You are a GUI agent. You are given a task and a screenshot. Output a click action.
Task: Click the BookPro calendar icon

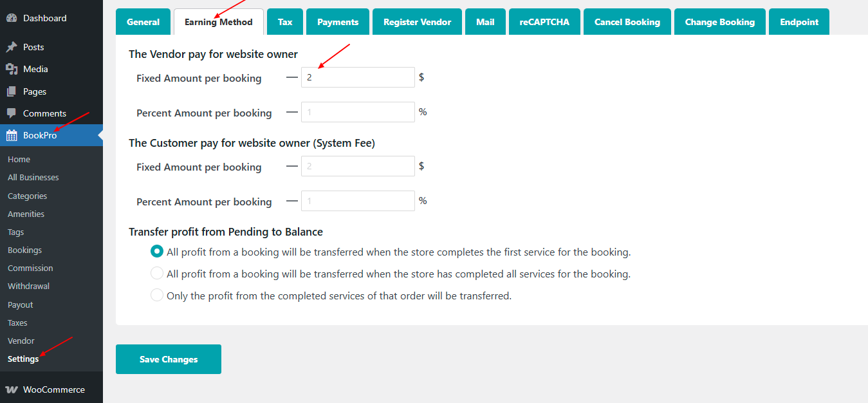(12, 135)
